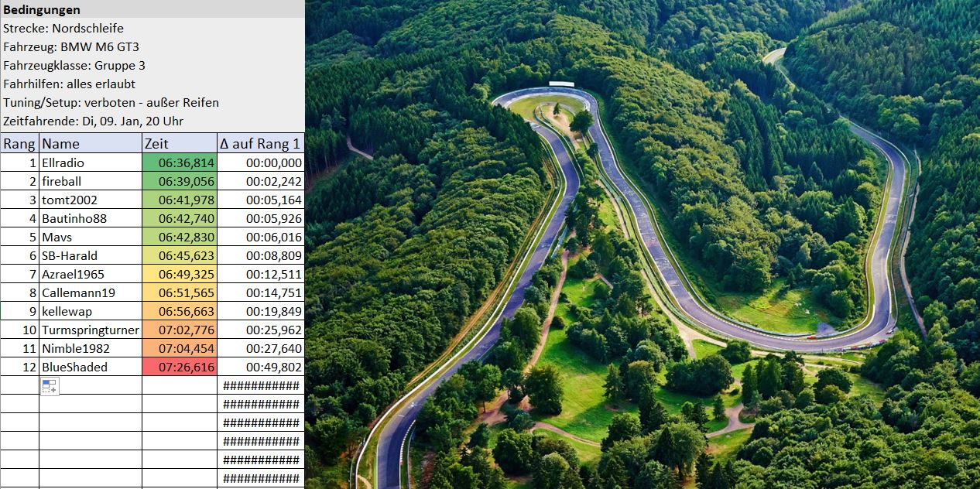Select 'Fahrhilfen: alles erlaubt' cell
980x489 pixels.
[x=152, y=84]
